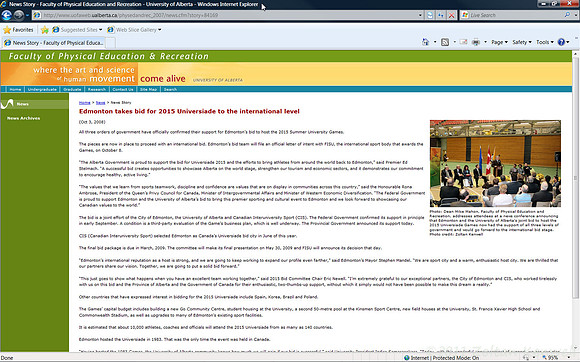The width and height of the screenshot is (580, 362).
Task: Click the Search link in site navigation
Action: tap(170, 89)
